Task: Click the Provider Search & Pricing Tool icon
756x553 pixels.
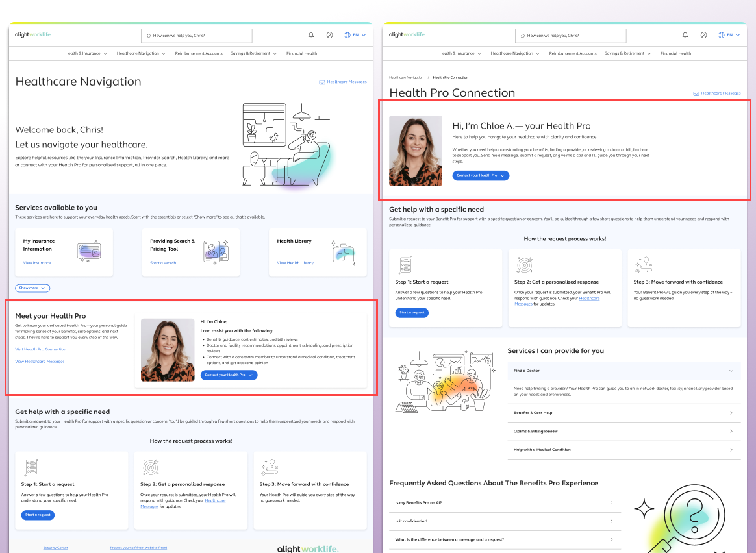Action: point(216,252)
